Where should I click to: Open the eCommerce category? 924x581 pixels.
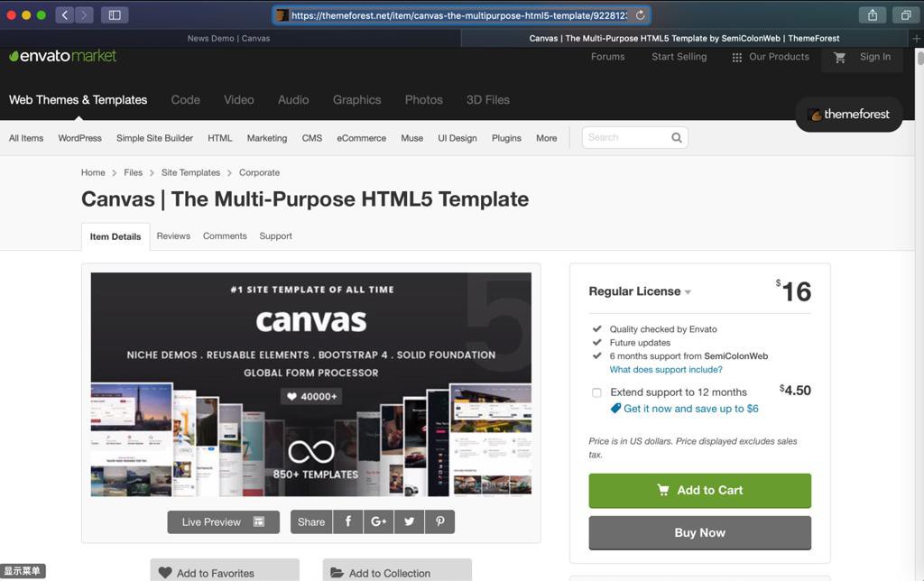(361, 138)
